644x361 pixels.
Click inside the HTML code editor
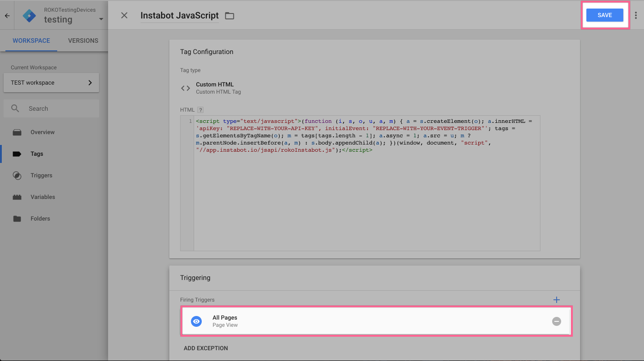tap(367, 183)
